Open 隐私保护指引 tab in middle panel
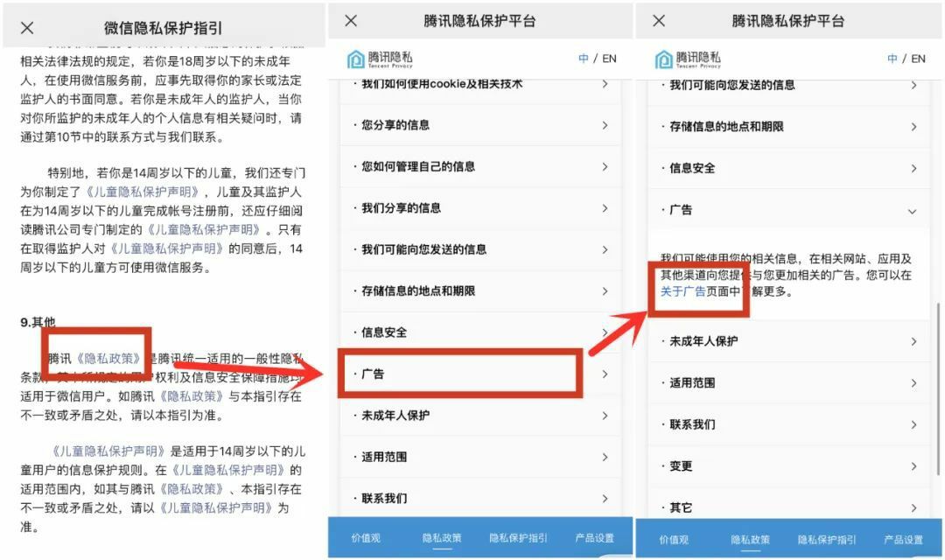Viewport: 945px width, 560px height. click(x=518, y=538)
